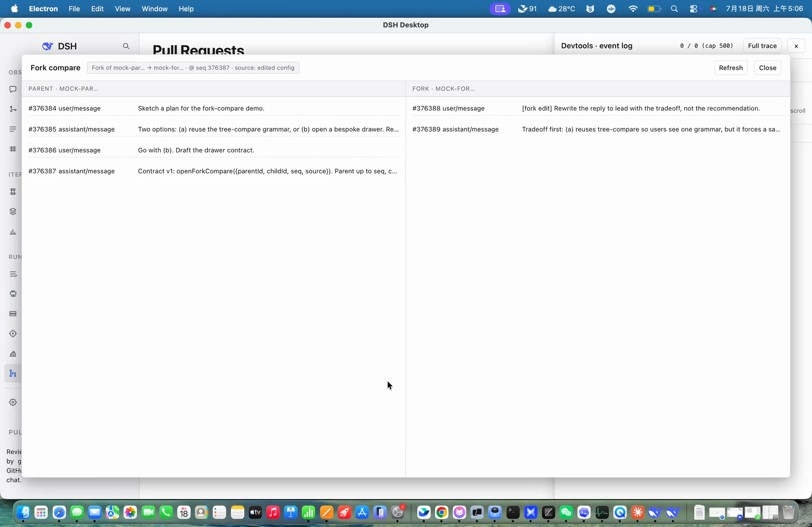Open the chat bubble sidebar icon
The height and width of the screenshot is (527, 812).
coord(13,89)
